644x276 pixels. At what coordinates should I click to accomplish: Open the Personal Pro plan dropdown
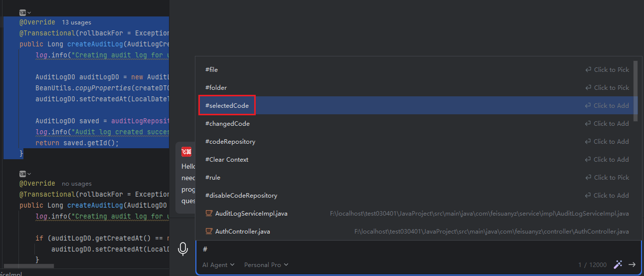pyautogui.click(x=266, y=265)
